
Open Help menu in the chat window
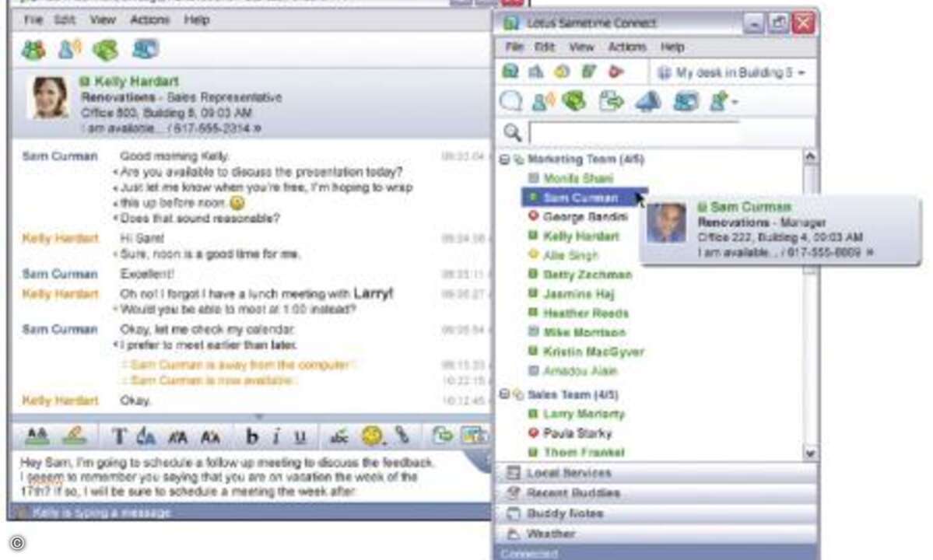pyautogui.click(x=196, y=19)
